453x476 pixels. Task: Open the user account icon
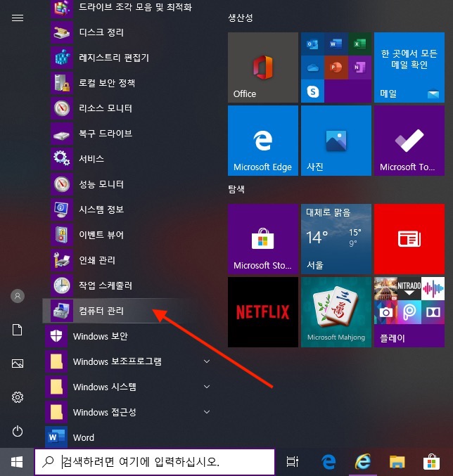pyautogui.click(x=18, y=296)
